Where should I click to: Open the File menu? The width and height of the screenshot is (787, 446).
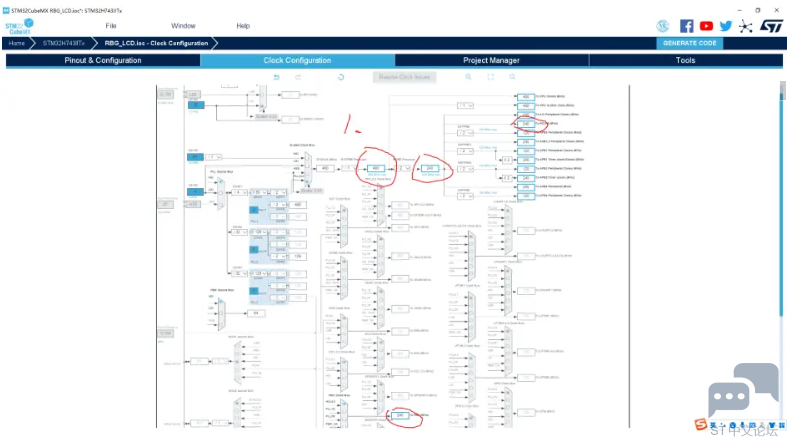(x=111, y=26)
